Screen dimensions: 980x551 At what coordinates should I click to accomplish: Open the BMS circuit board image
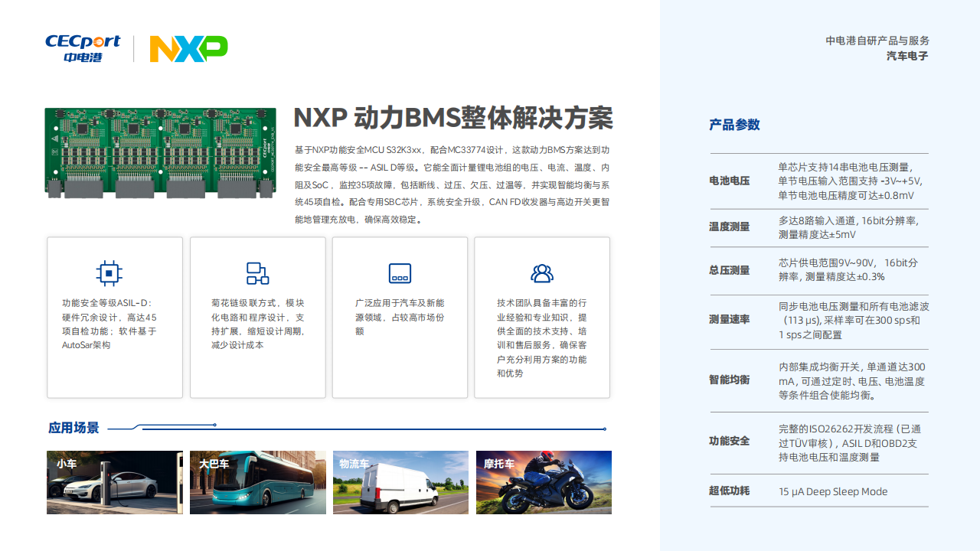click(x=160, y=153)
